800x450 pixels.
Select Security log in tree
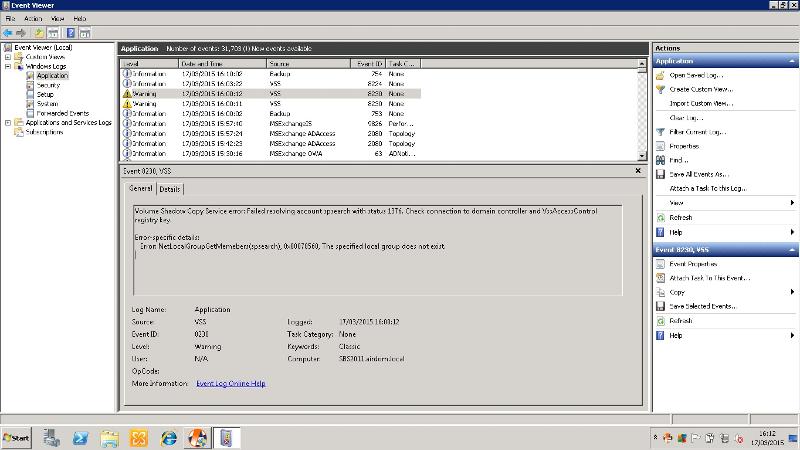[x=48, y=85]
